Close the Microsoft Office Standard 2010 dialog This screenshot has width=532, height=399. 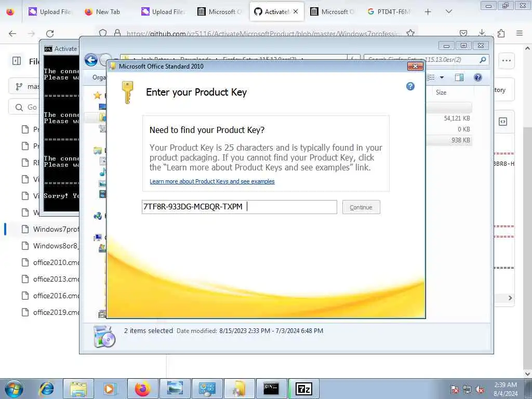coord(415,66)
